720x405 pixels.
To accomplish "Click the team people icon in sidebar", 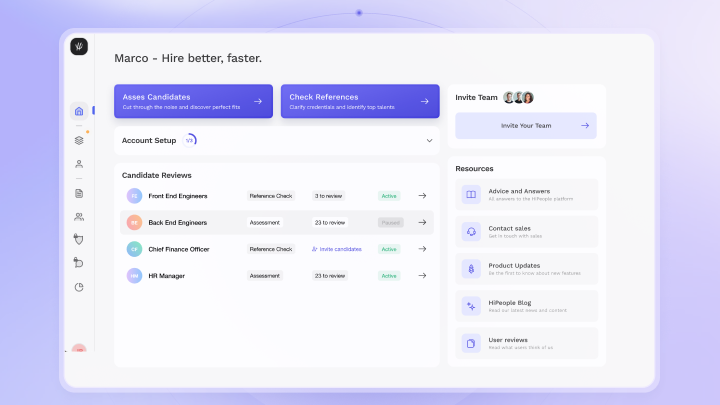I will pyautogui.click(x=79, y=216).
